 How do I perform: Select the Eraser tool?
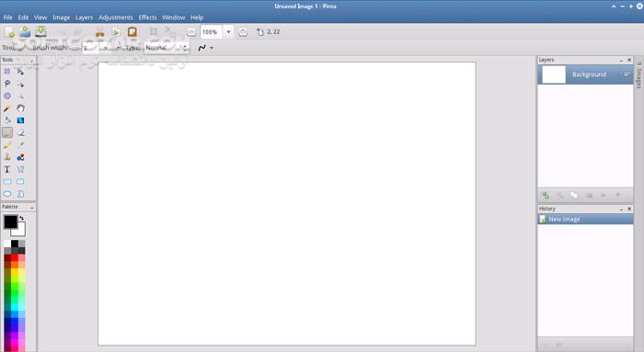[20, 132]
